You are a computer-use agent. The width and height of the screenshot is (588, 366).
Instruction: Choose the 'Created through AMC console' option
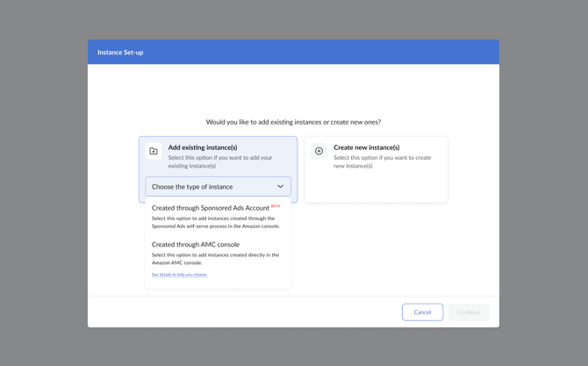196,245
